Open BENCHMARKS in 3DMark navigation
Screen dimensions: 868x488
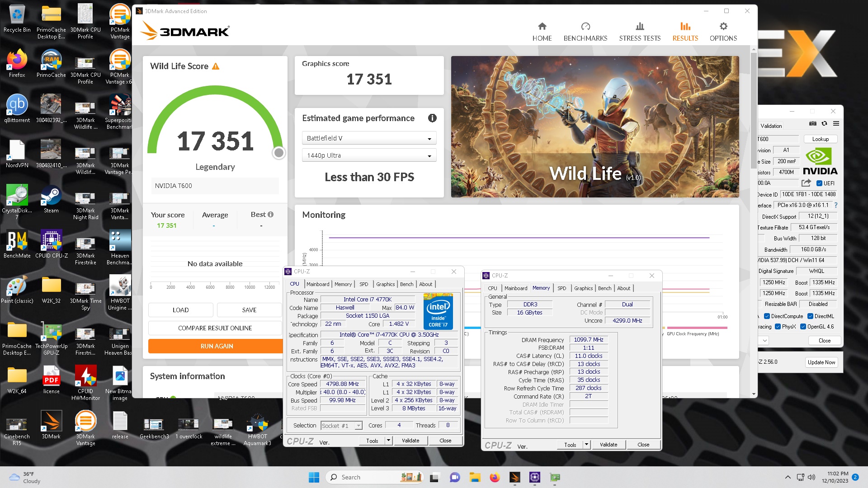coord(585,32)
